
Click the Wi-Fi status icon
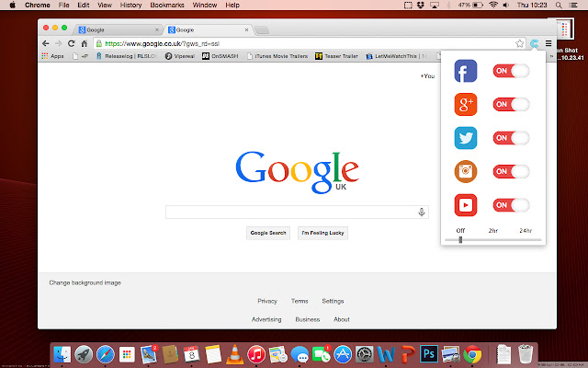493,5
